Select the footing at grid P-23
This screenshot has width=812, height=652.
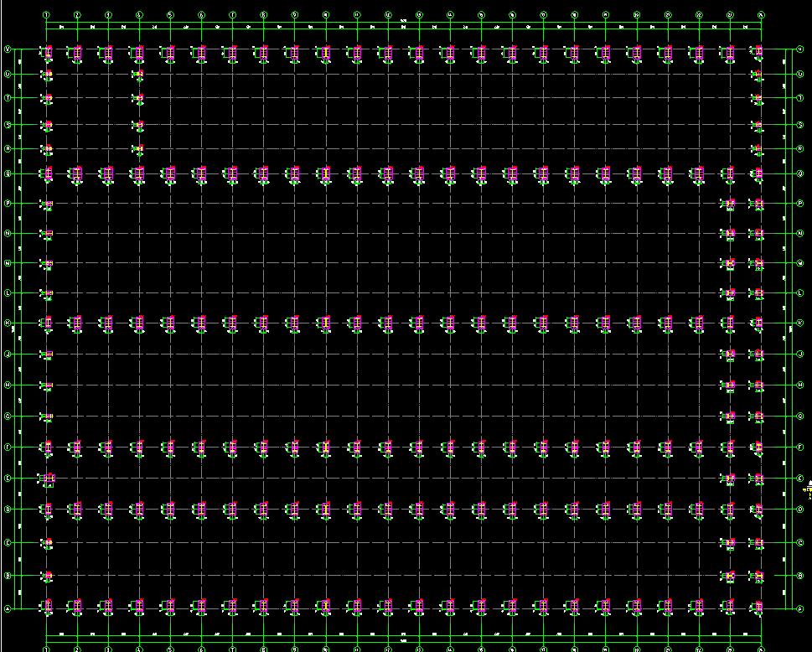pos(729,204)
